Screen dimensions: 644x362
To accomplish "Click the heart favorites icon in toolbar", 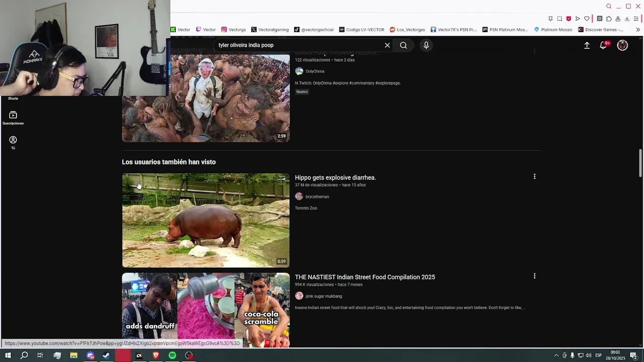I will click(587, 19).
